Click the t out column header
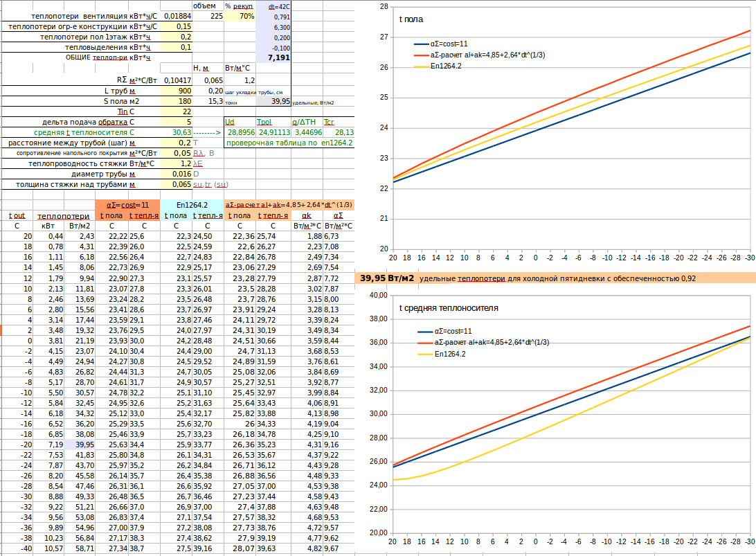 [x=17, y=215]
